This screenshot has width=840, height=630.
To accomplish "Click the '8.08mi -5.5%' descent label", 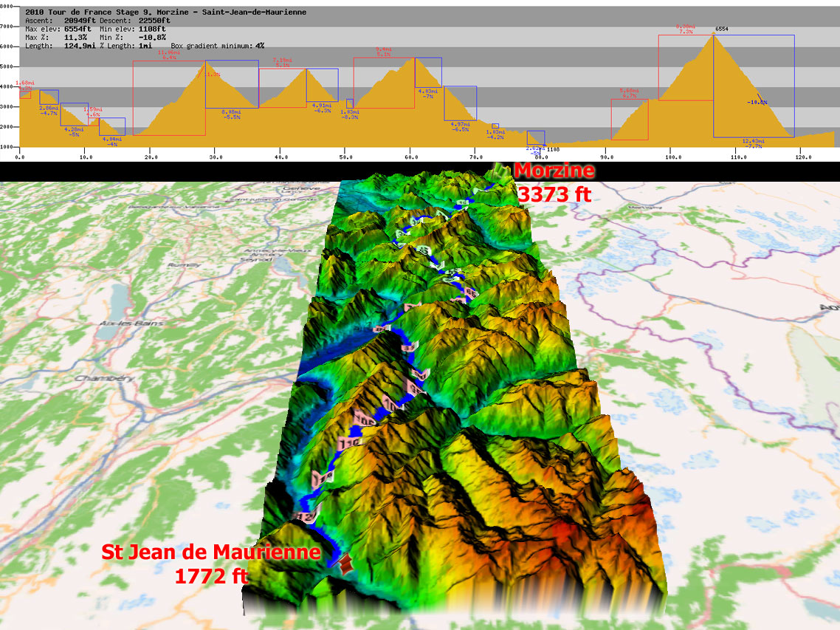I will [232, 114].
